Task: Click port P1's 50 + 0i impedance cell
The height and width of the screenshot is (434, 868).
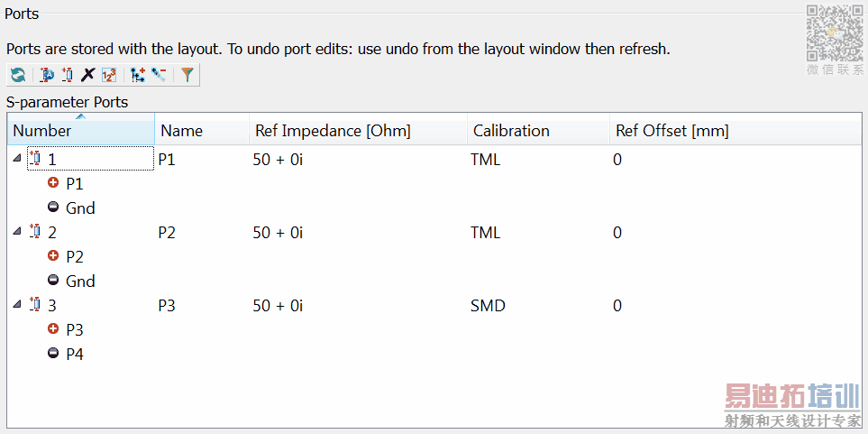Action: tap(278, 160)
